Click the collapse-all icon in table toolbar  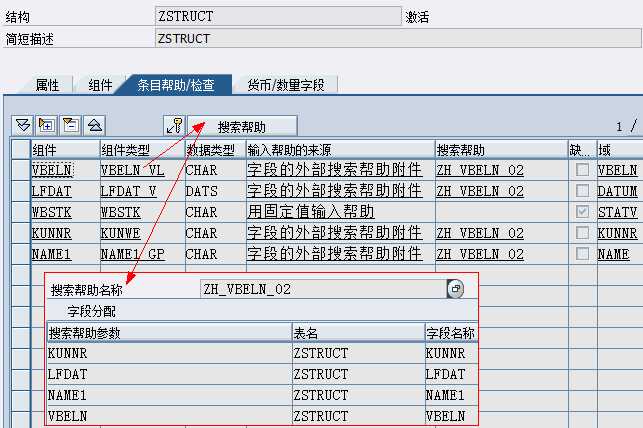click(x=70, y=125)
